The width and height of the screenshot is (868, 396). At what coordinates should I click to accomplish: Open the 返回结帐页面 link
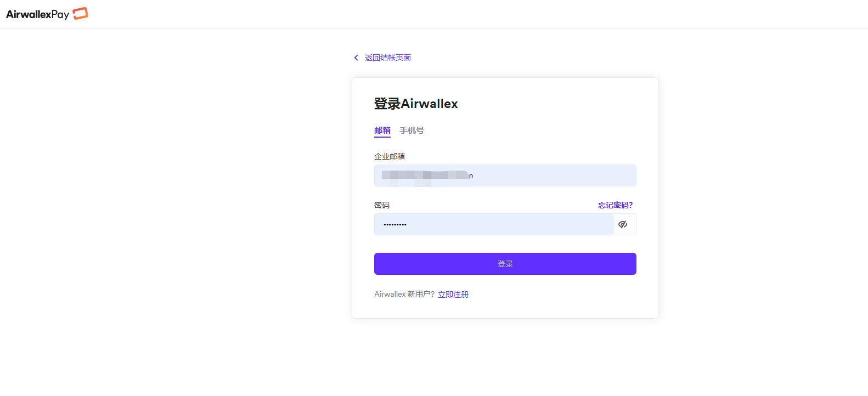(388, 58)
